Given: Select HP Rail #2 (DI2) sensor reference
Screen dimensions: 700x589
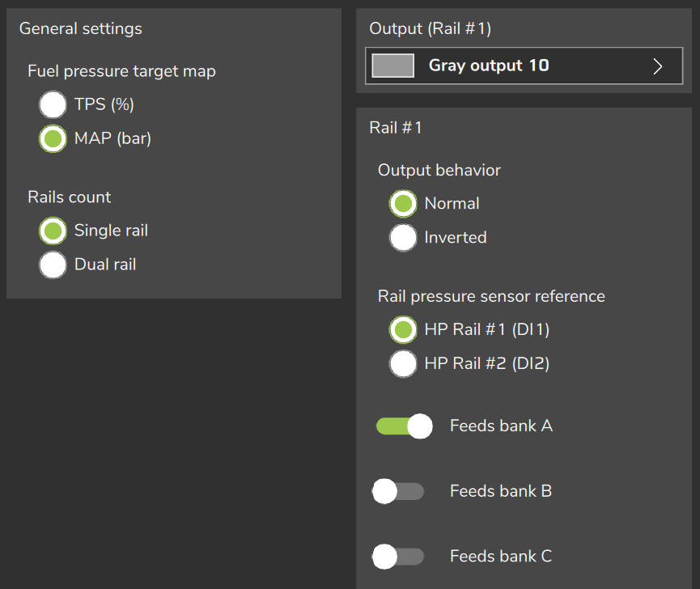Looking at the screenshot, I should click(x=403, y=363).
